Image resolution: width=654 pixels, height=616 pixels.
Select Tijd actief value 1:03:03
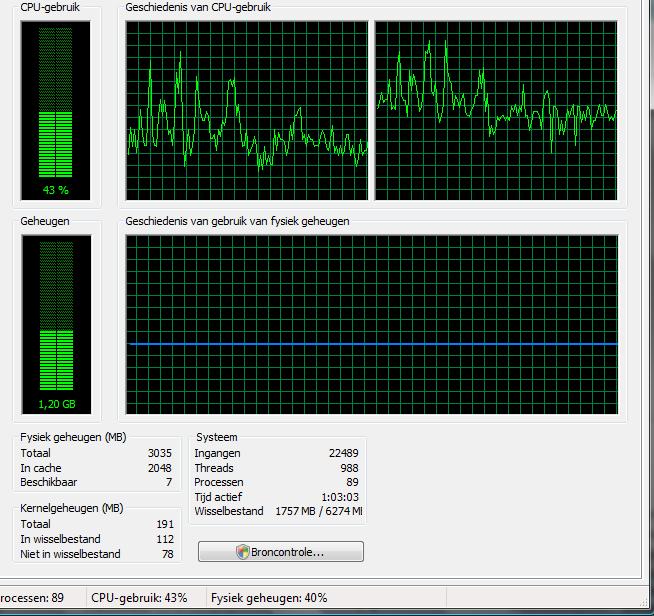click(340, 497)
